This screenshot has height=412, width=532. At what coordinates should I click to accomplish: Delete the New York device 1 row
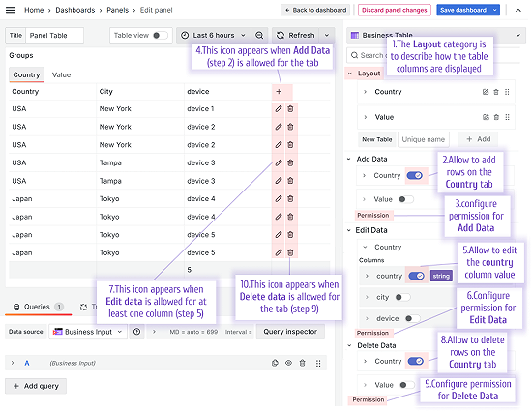(x=291, y=109)
